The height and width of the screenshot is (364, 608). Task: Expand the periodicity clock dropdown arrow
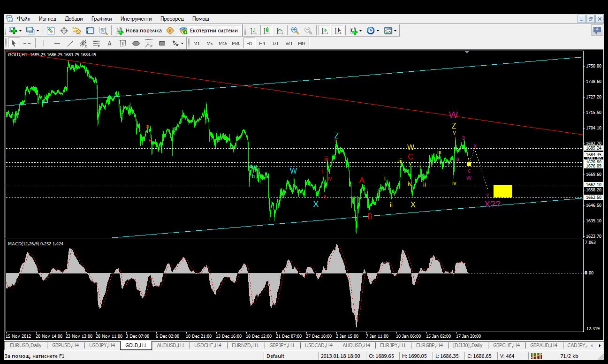tap(378, 30)
